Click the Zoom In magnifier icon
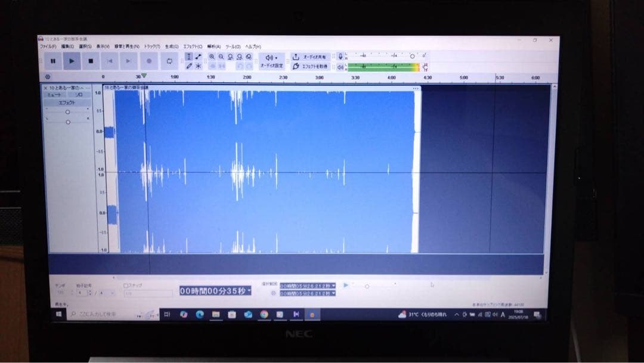The width and height of the screenshot is (644, 363). coord(212,57)
